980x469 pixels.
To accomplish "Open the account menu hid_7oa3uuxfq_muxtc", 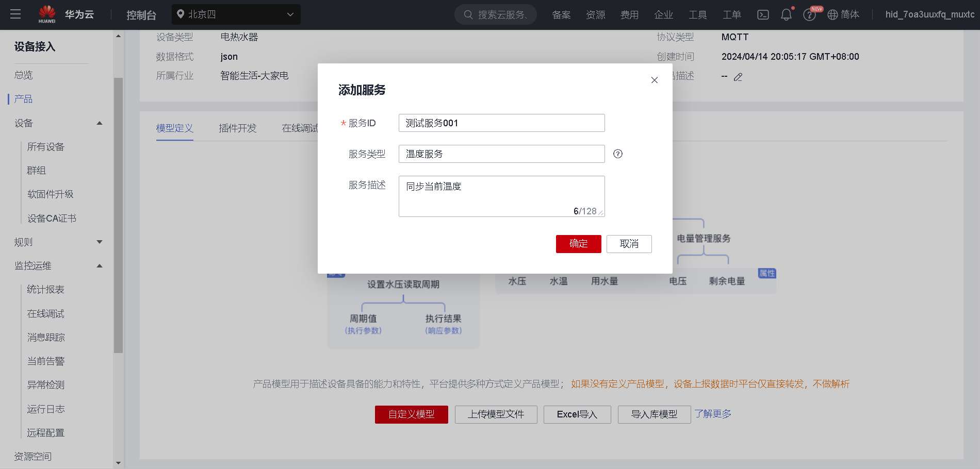I will (x=929, y=14).
